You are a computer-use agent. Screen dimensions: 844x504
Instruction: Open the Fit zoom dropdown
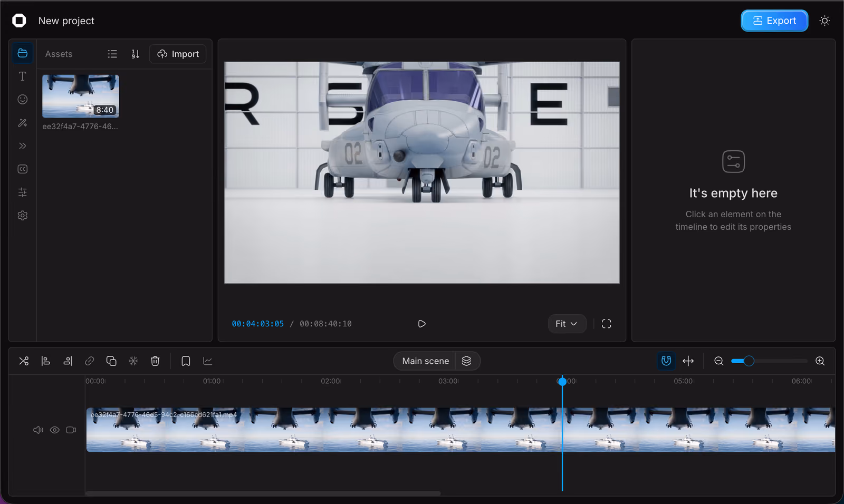[567, 324]
